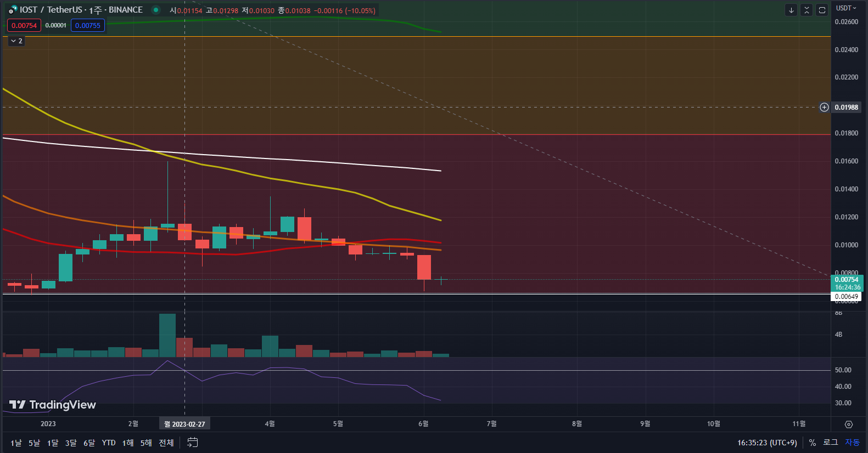Screen dimensions: 868x453
Task: Click the plus icon at price 0.01988
Action: click(824, 107)
